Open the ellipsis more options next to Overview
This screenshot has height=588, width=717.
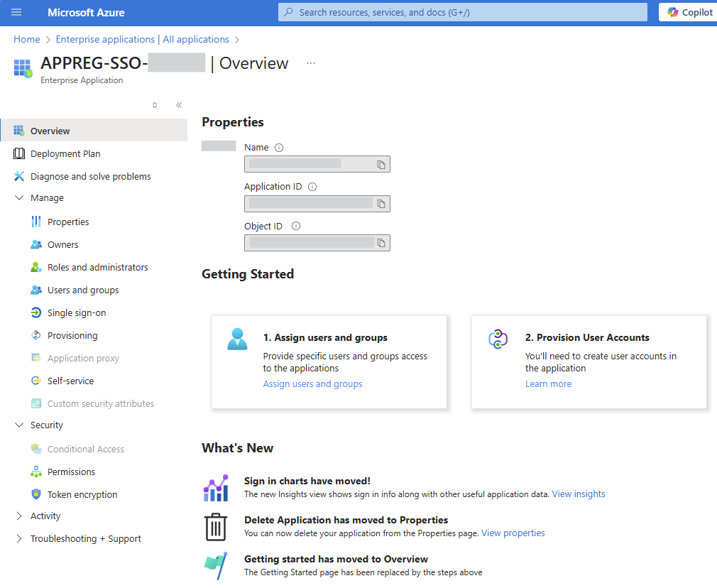pyautogui.click(x=311, y=63)
